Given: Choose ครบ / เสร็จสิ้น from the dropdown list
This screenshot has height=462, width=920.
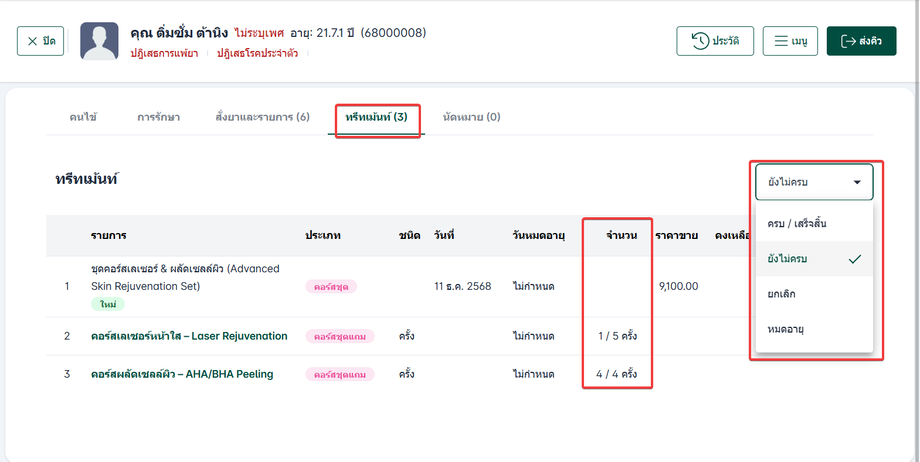Looking at the screenshot, I should pyautogui.click(x=814, y=224).
